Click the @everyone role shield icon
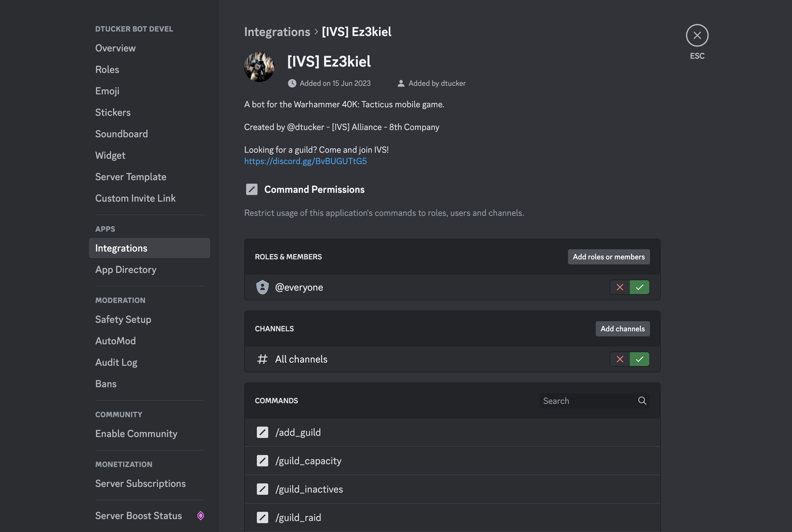The width and height of the screenshot is (792, 532). [x=262, y=287]
